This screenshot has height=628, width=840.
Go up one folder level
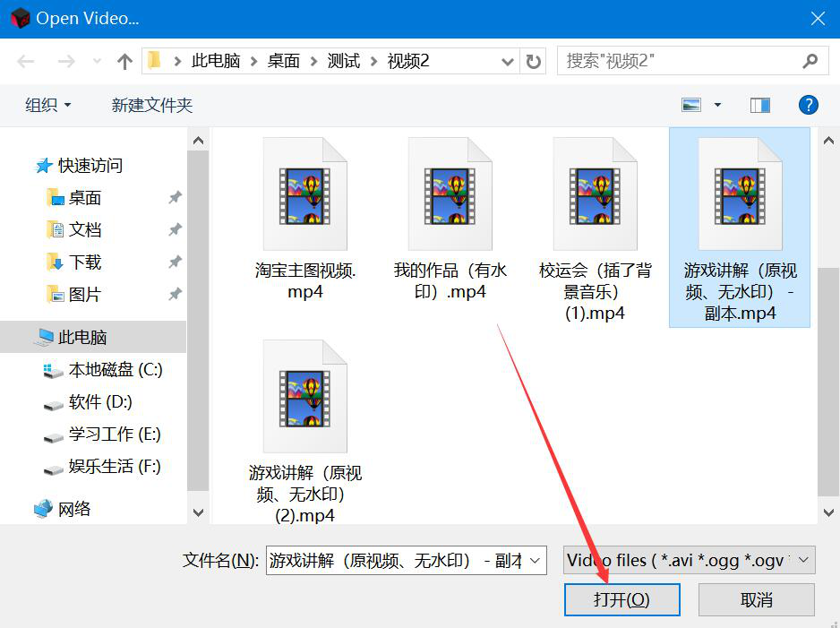click(124, 61)
